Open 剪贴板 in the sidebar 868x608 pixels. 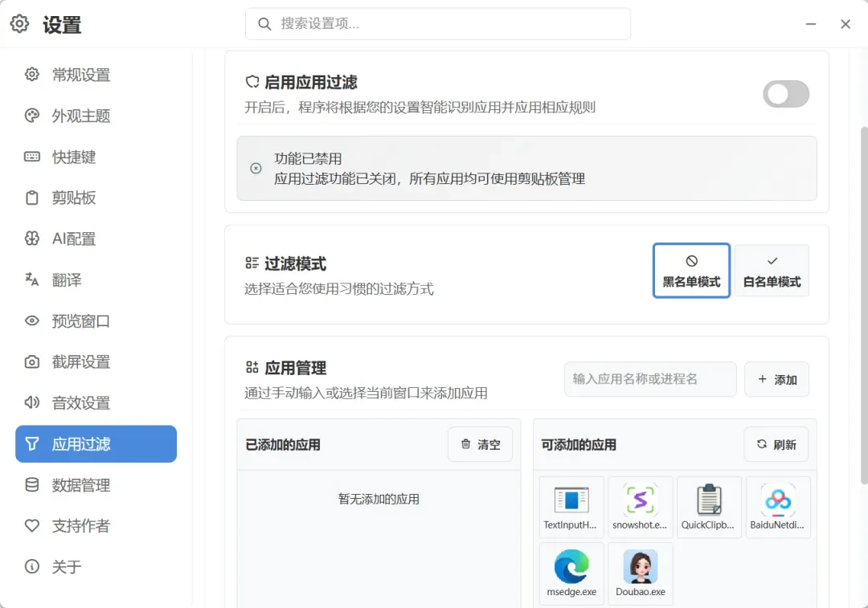tap(96, 198)
